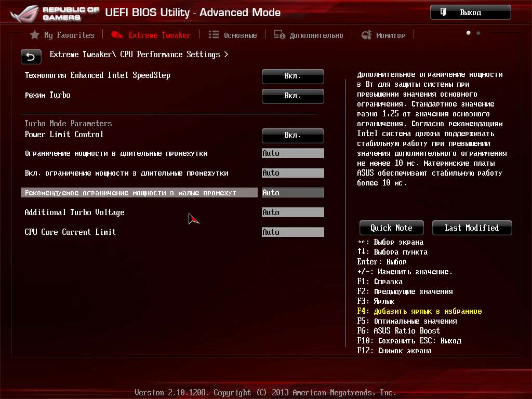The height and width of the screenshot is (399, 532).
Task: Click the icon beside Дополнительно tab
Action: coord(280,35)
